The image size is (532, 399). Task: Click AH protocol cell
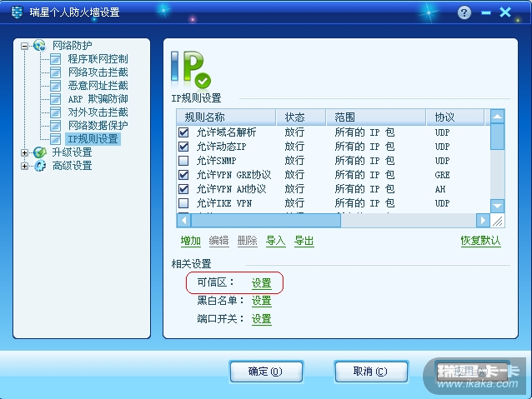[x=440, y=189]
